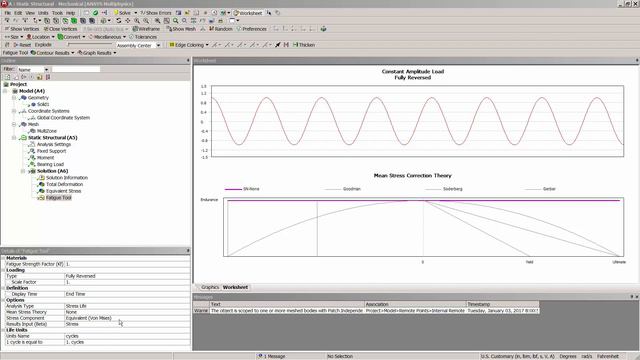Viewport: 640px width, 360px height.
Task: Click the red tag icon in outline toolbar
Action: click(x=48, y=77)
